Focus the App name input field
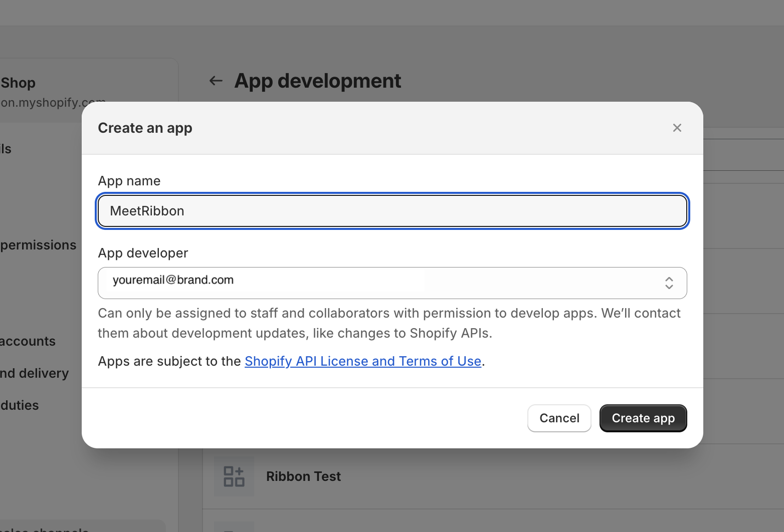784x532 pixels. point(392,211)
